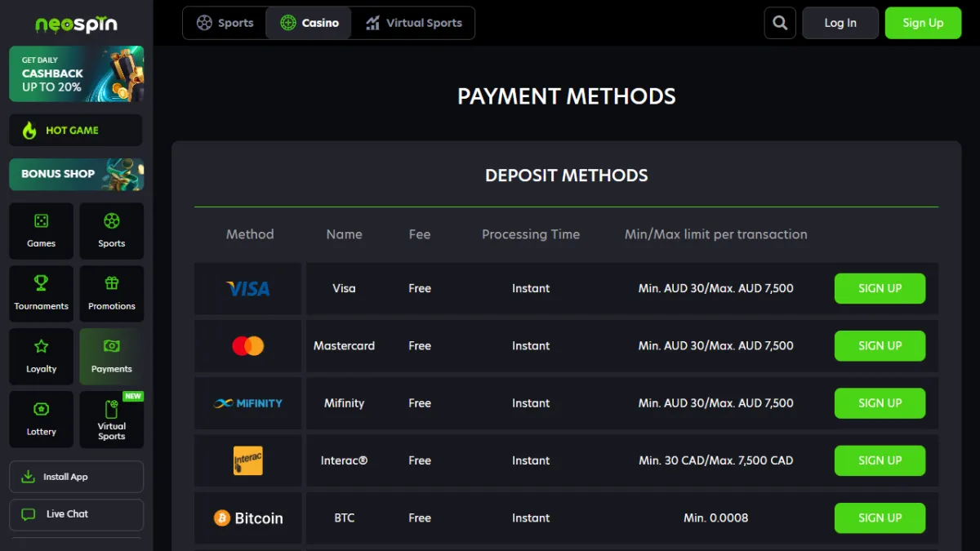
Task: Open Live Chat
Action: click(76, 514)
